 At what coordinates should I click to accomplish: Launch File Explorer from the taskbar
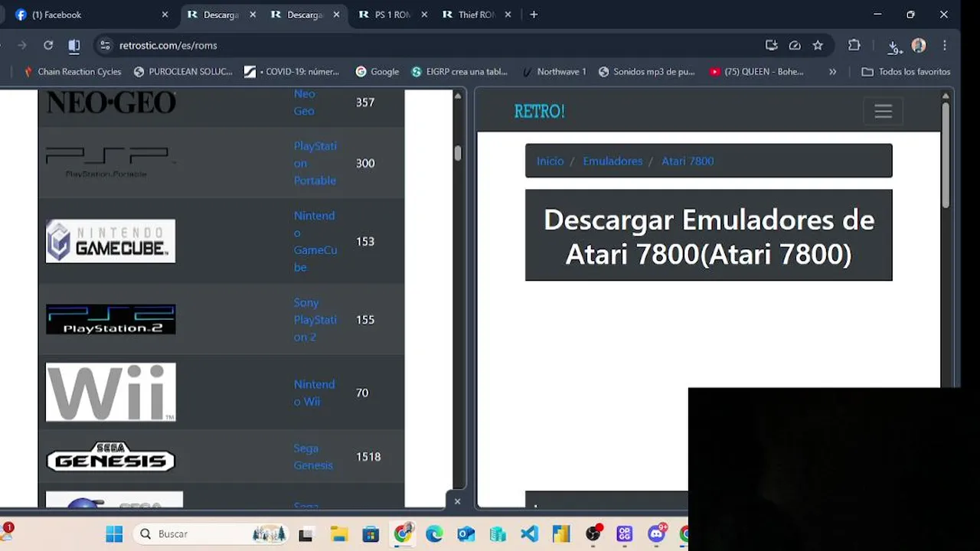tap(338, 534)
